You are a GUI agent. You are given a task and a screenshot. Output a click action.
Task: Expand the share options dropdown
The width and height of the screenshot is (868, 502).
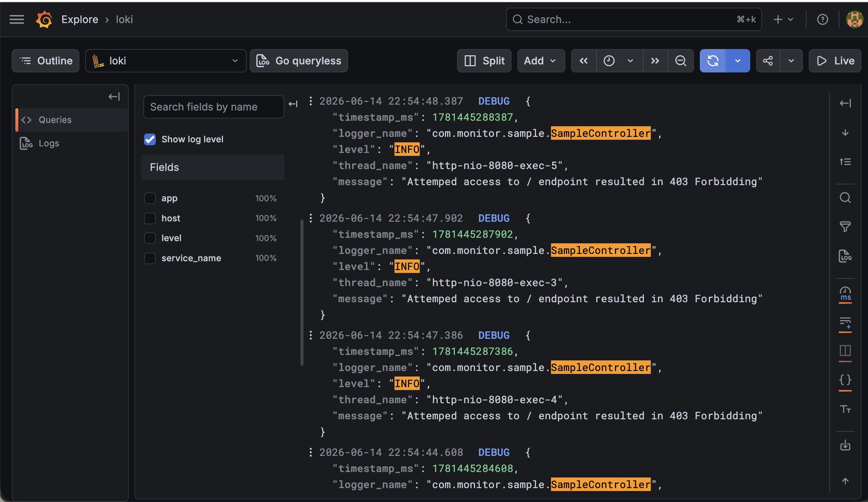pyautogui.click(x=791, y=61)
